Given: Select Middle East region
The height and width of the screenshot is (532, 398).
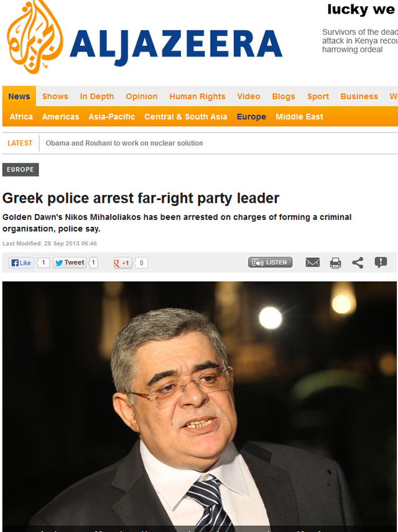Looking at the screenshot, I should (x=299, y=117).
